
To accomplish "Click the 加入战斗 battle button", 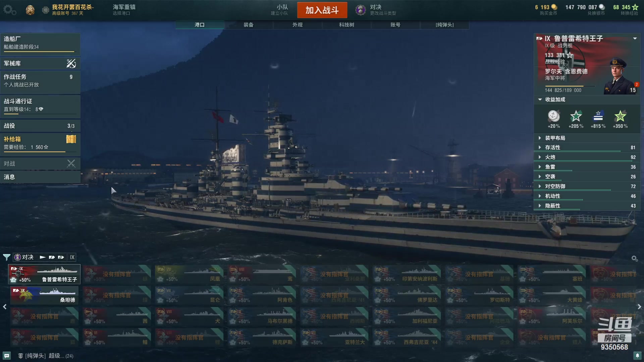I will 322,10.
